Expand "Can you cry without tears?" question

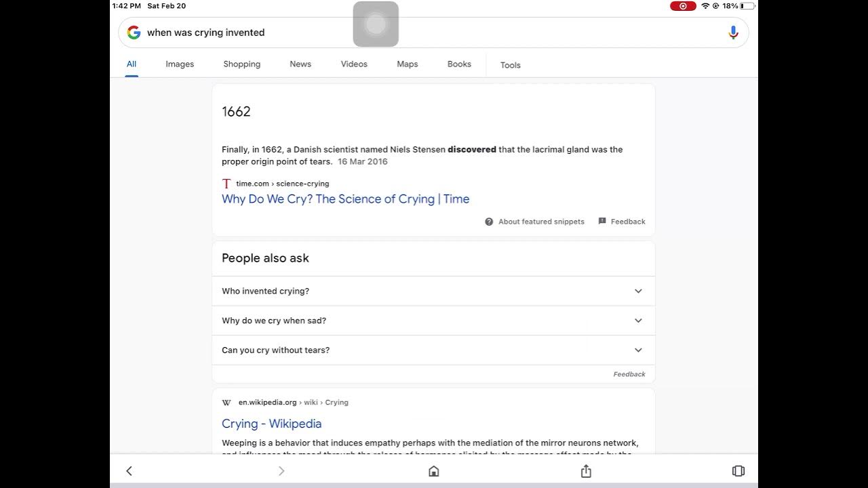637,350
